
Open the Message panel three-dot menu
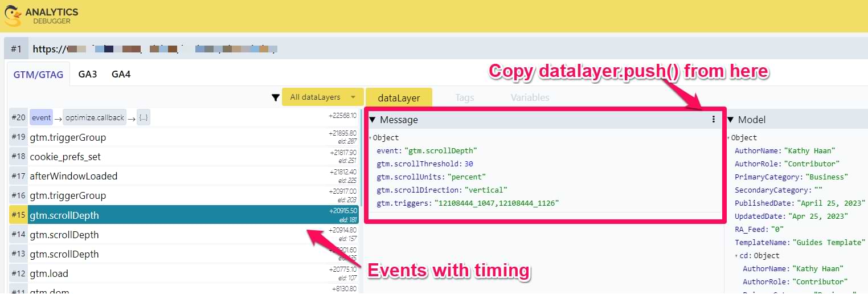(713, 120)
